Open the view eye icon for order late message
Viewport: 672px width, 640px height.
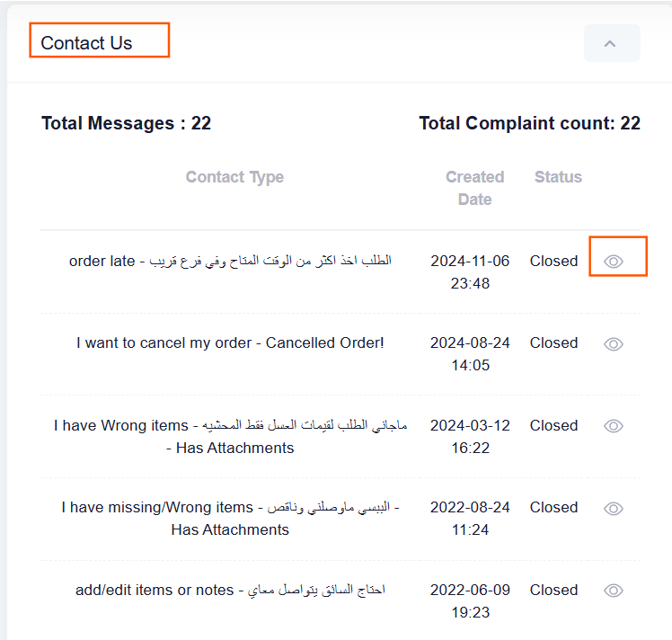[x=614, y=261]
